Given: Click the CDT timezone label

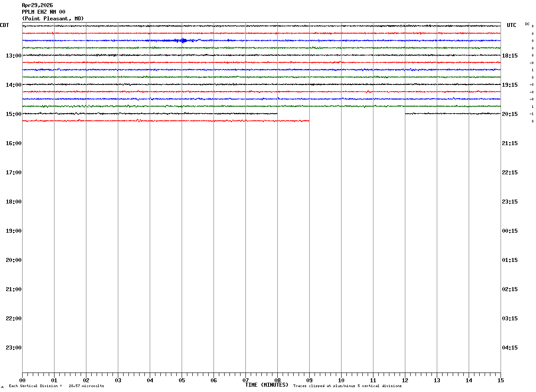Looking at the screenshot, I should [4, 25].
